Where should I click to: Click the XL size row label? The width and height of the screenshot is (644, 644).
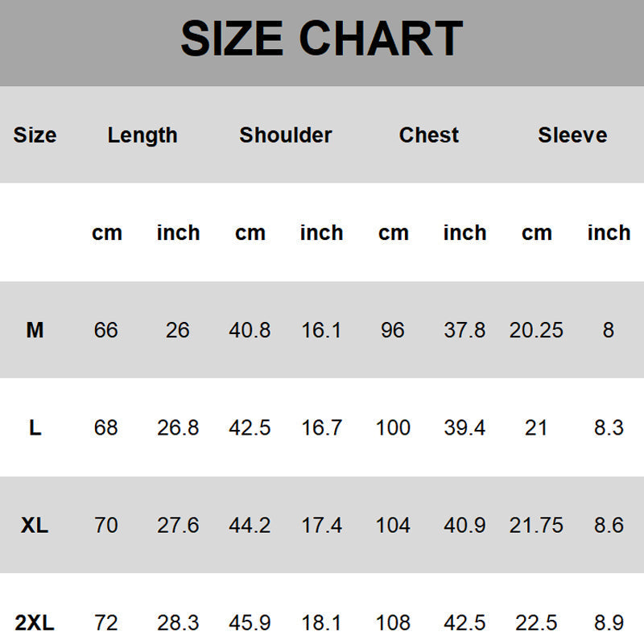coord(35,526)
